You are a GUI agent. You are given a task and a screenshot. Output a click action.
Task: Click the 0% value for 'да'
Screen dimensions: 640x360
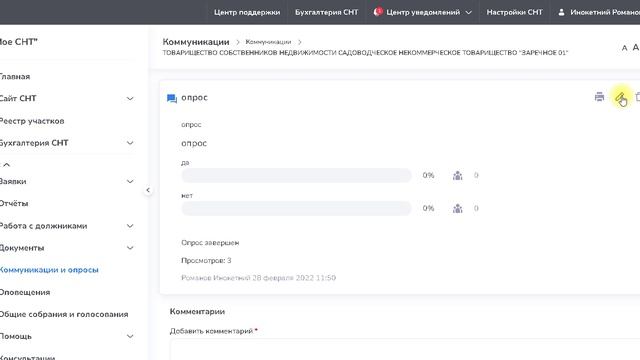(x=428, y=176)
